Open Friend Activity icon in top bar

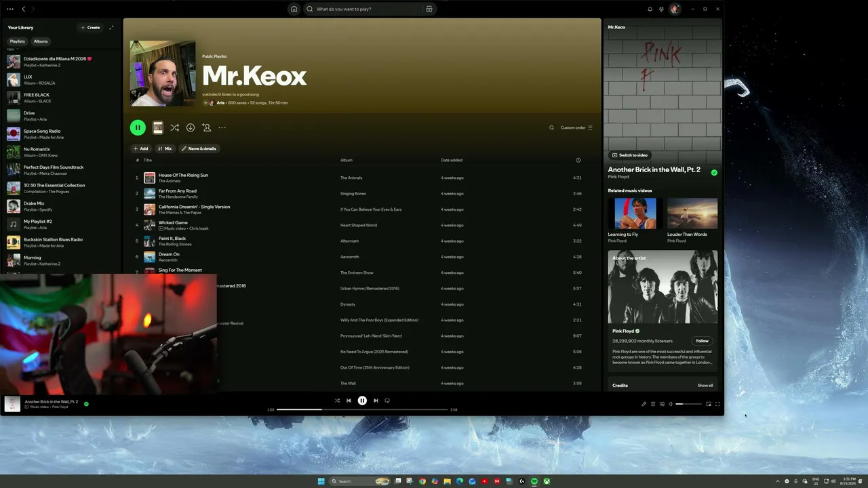coord(661,9)
